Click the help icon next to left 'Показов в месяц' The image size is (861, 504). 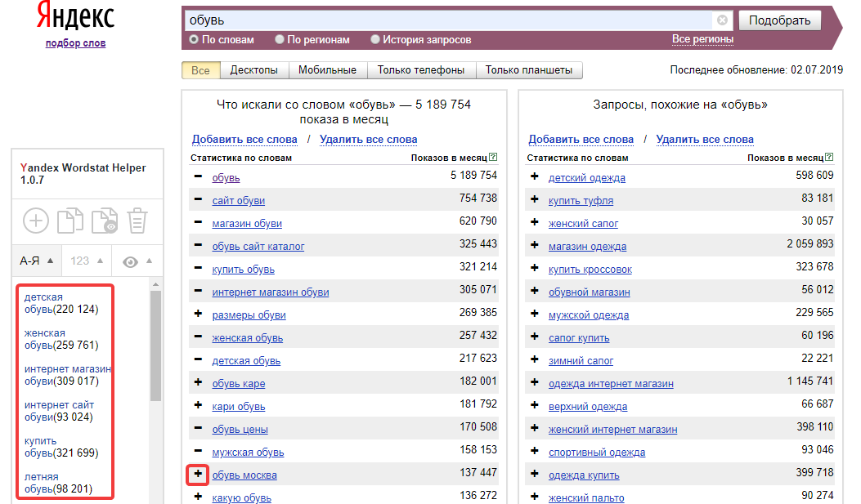coord(493,158)
